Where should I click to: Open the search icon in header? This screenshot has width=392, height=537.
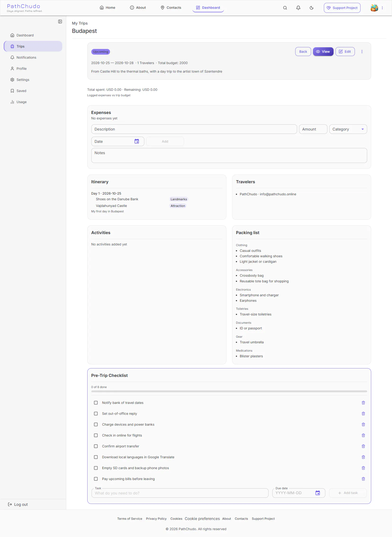pos(285,8)
